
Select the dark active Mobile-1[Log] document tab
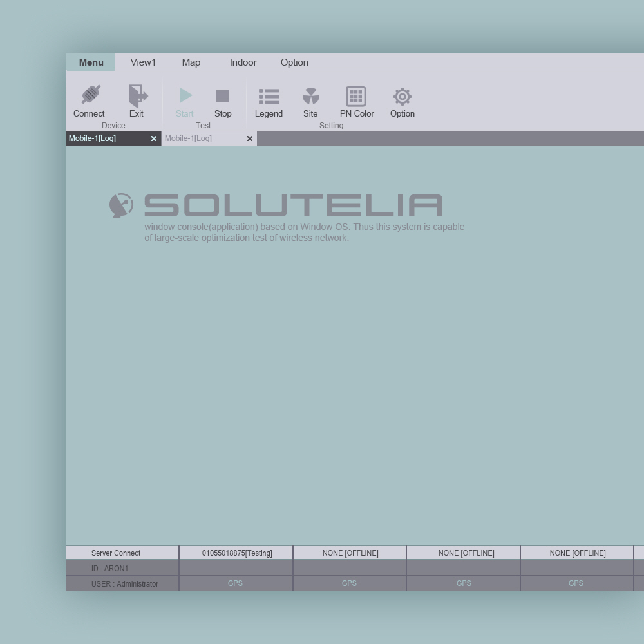(113, 138)
